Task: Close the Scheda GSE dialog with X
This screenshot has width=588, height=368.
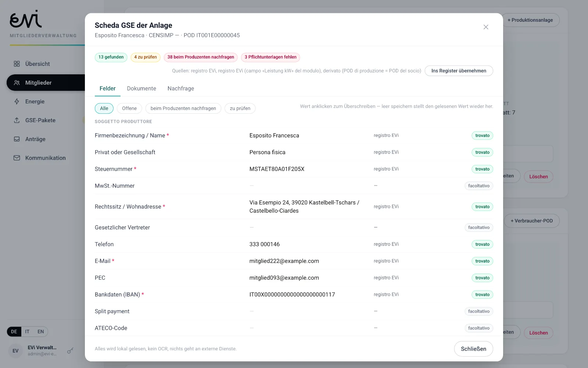Action: (x=486, y=27)
